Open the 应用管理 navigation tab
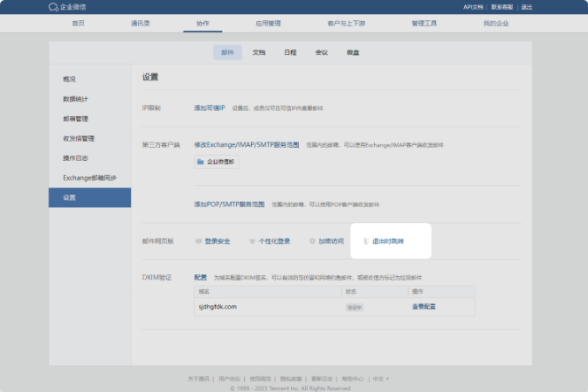 point(268,23)
